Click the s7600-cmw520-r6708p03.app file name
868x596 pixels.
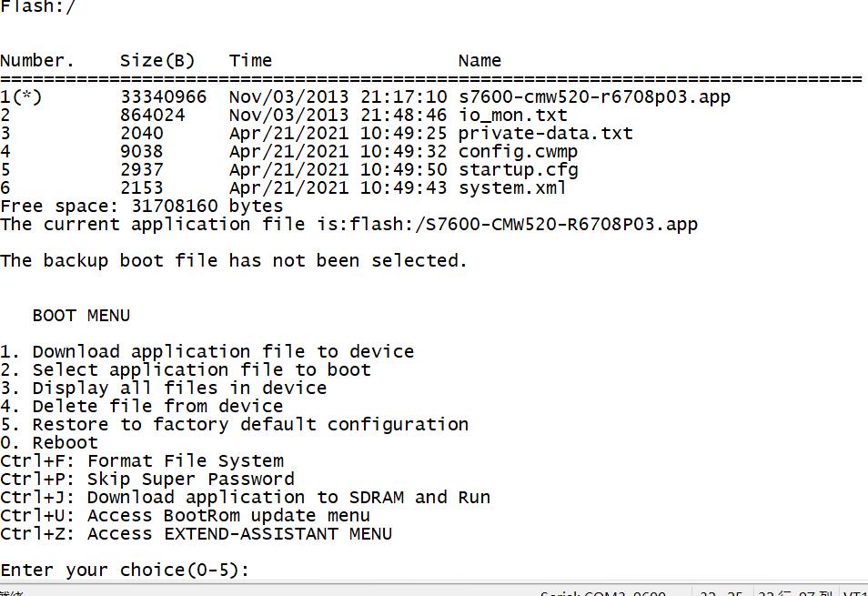tap(594, 97)
